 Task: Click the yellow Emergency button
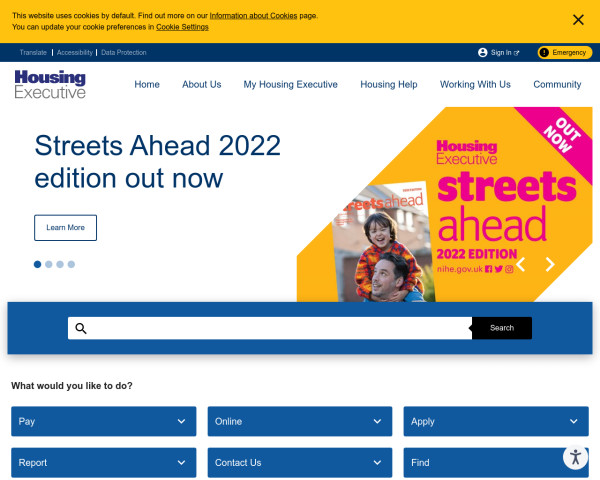pos(565,52)
